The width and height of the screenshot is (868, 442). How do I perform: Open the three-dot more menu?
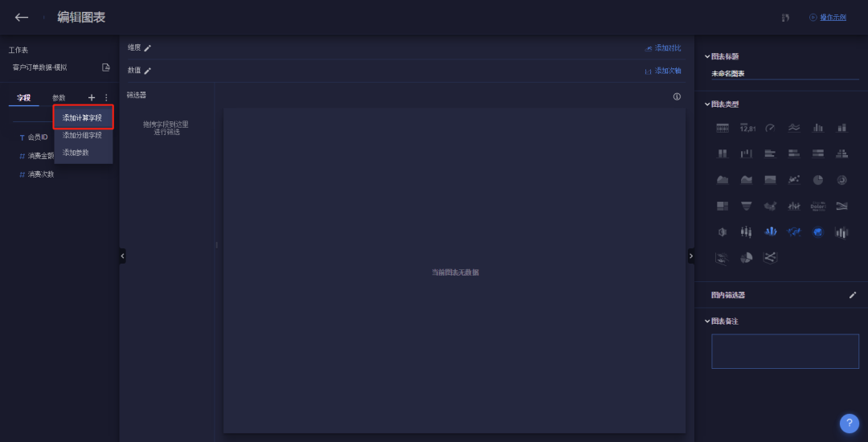tap(106, 97)
